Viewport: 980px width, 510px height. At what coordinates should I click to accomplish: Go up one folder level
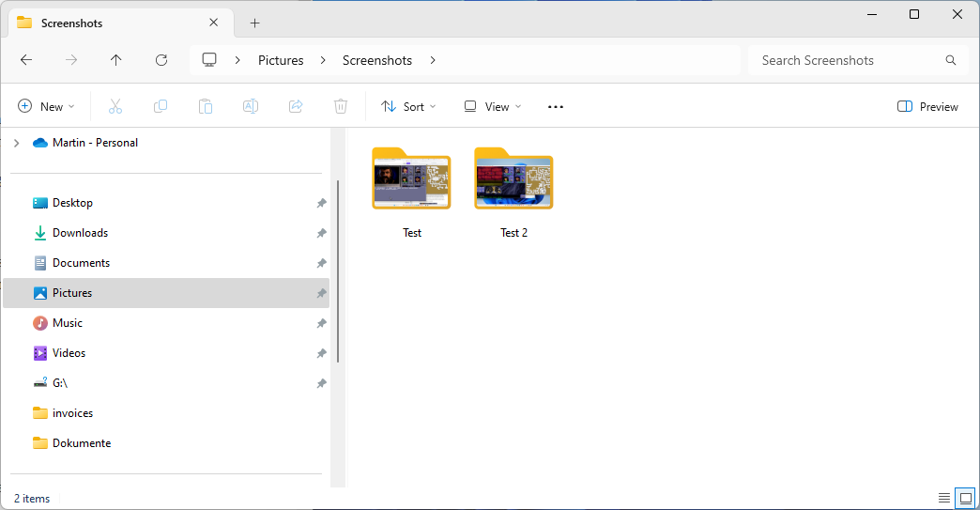coord(116,60)
